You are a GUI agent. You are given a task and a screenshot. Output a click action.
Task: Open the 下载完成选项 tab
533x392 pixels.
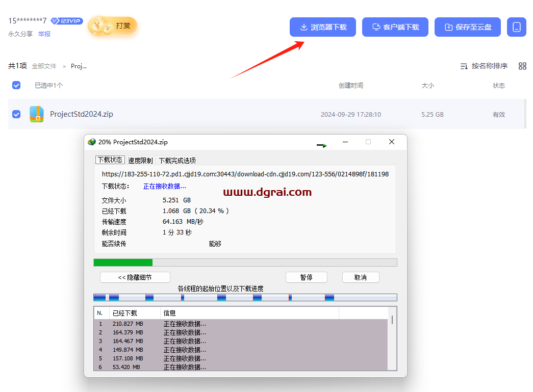[x=177, y=160]
